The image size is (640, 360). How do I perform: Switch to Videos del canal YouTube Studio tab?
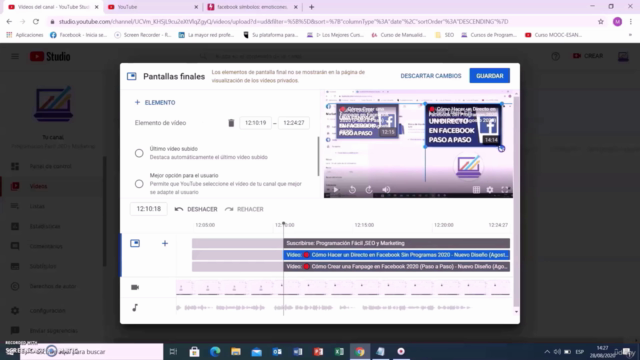[x=52, y=7]
